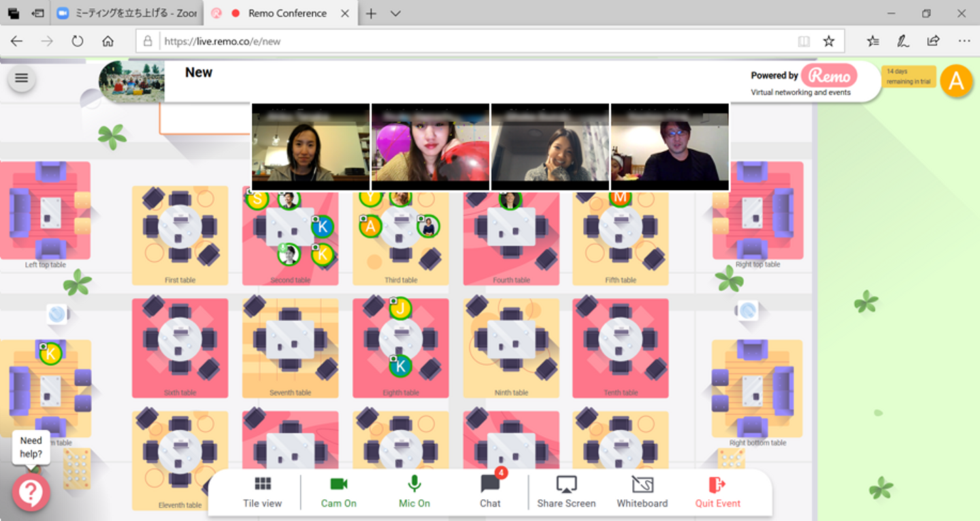Go back in the browser
Image resolution: width=980 pixels, height=521 pixels.
coord(16,42)
